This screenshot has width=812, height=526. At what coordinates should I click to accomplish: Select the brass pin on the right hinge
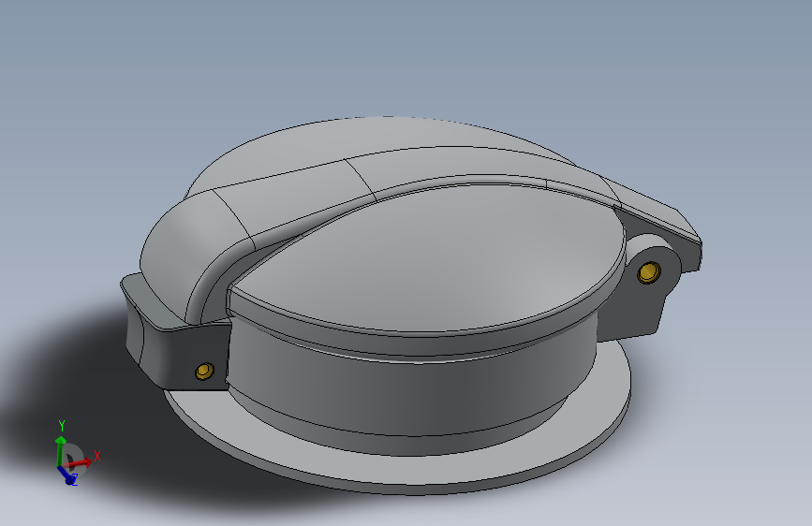click(x=648, y=272)
